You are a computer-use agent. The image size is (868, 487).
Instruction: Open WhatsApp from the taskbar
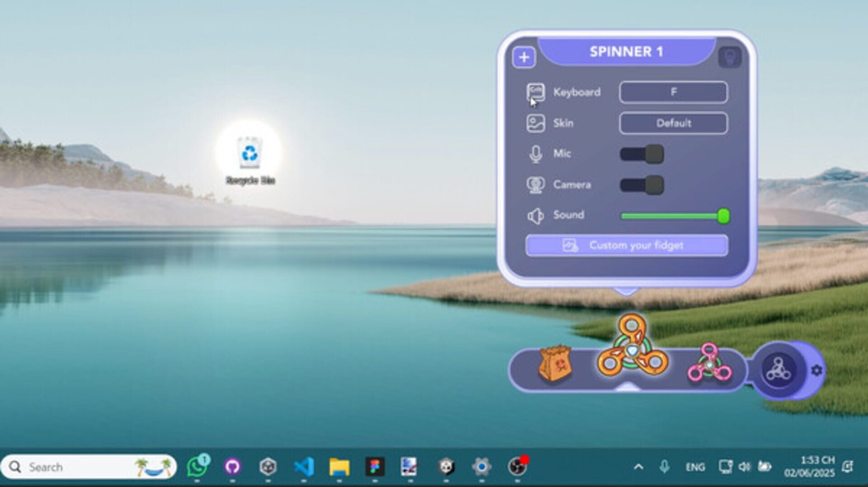(x=198, y=467)
